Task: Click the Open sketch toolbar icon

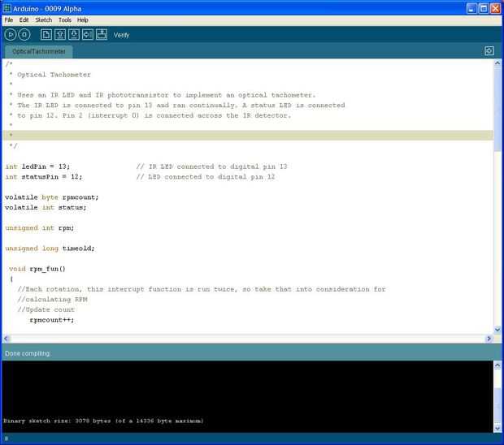Action: [60, 35]
